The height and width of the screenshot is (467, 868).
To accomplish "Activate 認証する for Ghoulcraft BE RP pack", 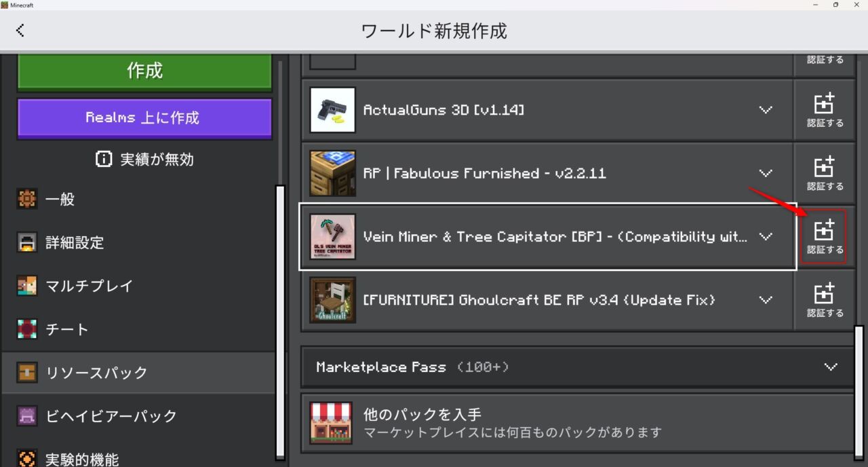I will 824,299.
